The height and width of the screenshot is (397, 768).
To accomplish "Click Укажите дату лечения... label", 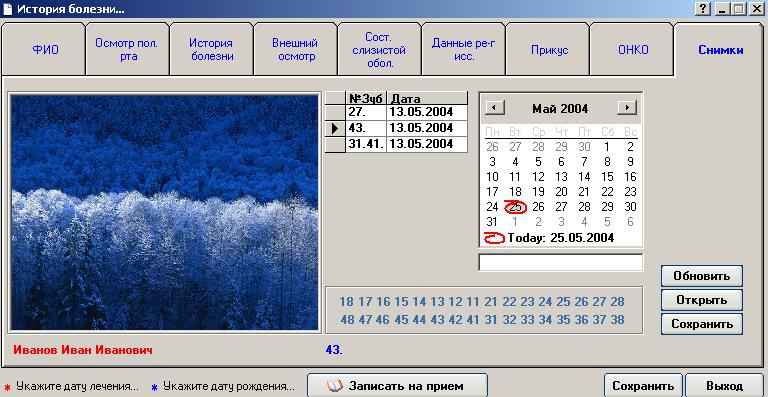I will click(77, 386).
